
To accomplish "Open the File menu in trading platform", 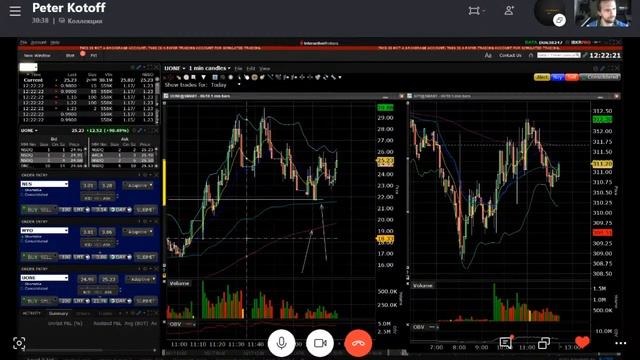I will click(x=24, y=42).
